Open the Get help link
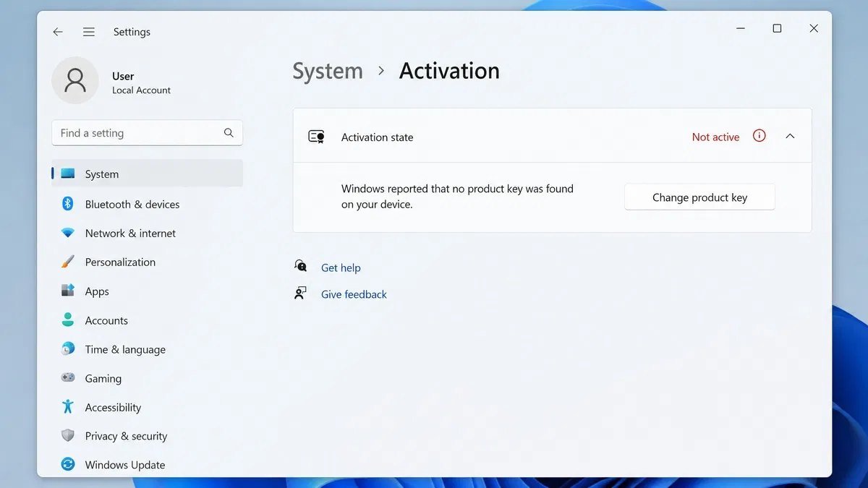Image resolution: width=868 pixels, height=488 pixels. click(x=341, y=267)
